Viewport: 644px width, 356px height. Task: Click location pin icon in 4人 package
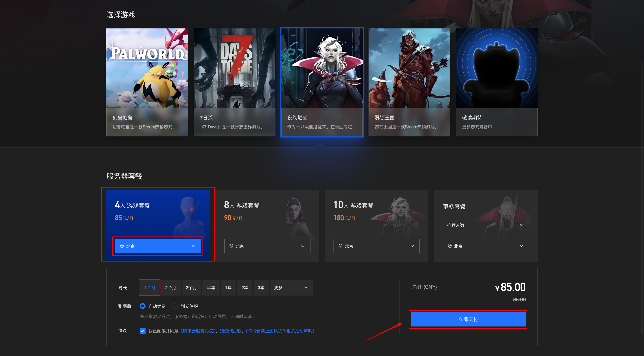point(122,246)
